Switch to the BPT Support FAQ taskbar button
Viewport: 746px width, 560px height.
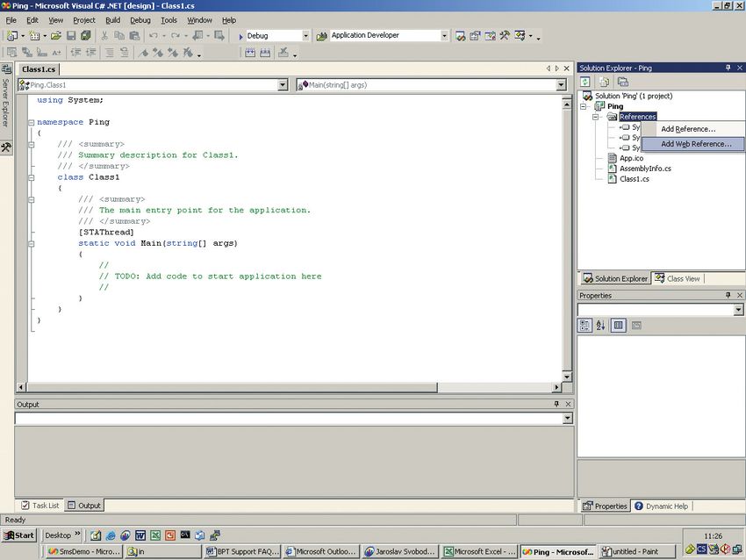point(242,552)
